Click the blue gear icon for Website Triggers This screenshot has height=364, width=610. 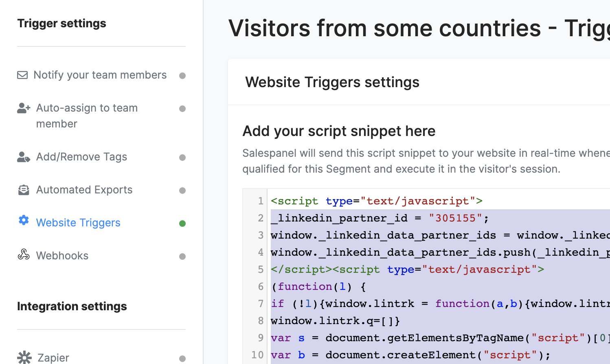coord(24,220)
